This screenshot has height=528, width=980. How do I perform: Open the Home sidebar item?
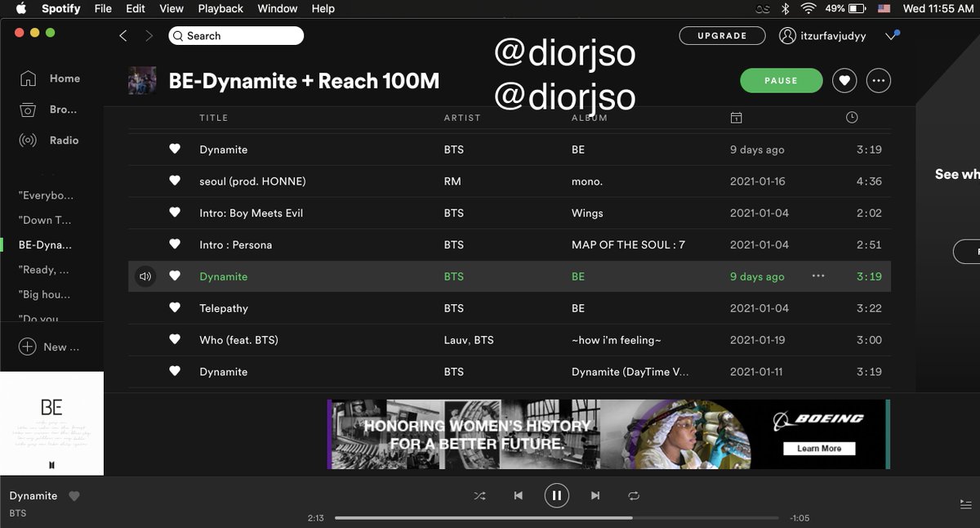50,78
